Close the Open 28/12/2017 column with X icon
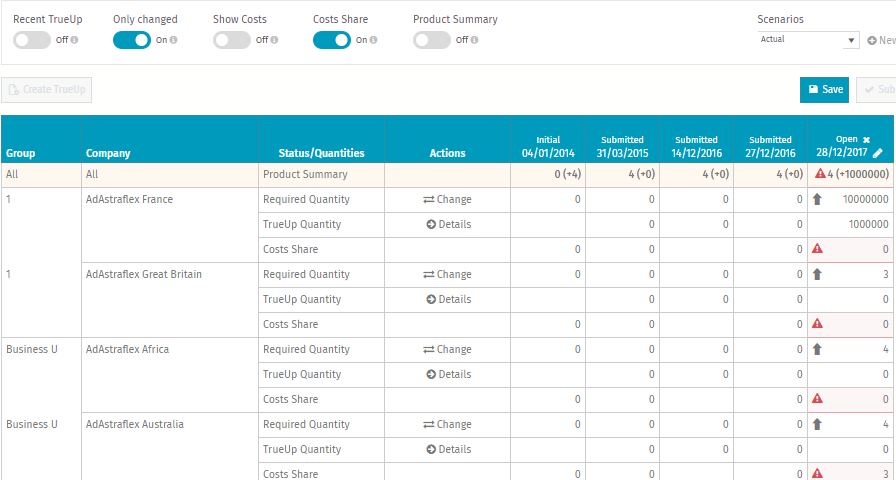896x480 pixels. [x=867, y=140]
